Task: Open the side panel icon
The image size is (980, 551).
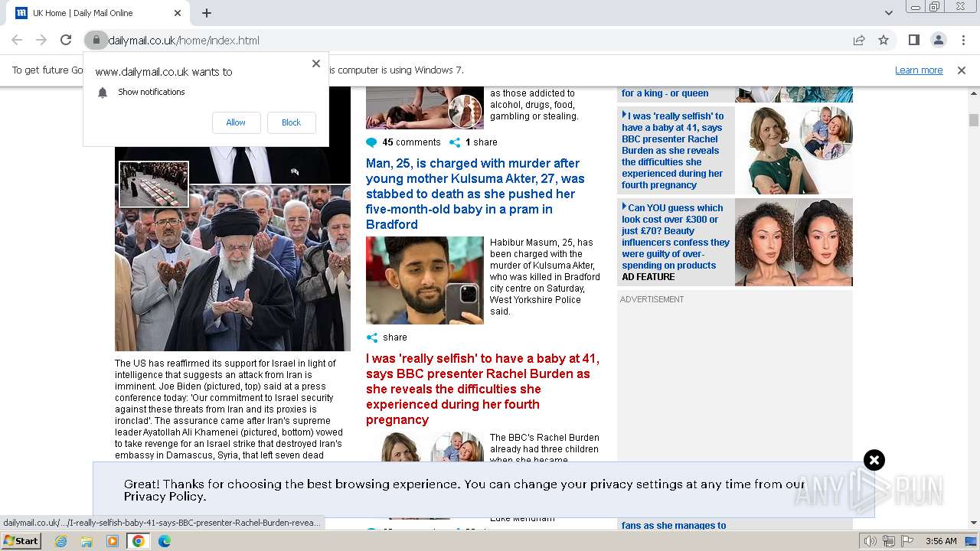Action: pyautogui.click(x=913, y=40)
